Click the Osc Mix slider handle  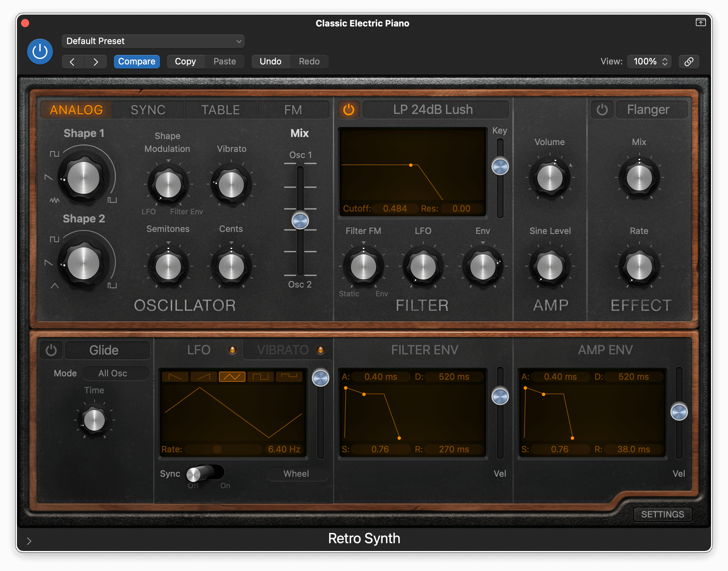tap(300, 221)
